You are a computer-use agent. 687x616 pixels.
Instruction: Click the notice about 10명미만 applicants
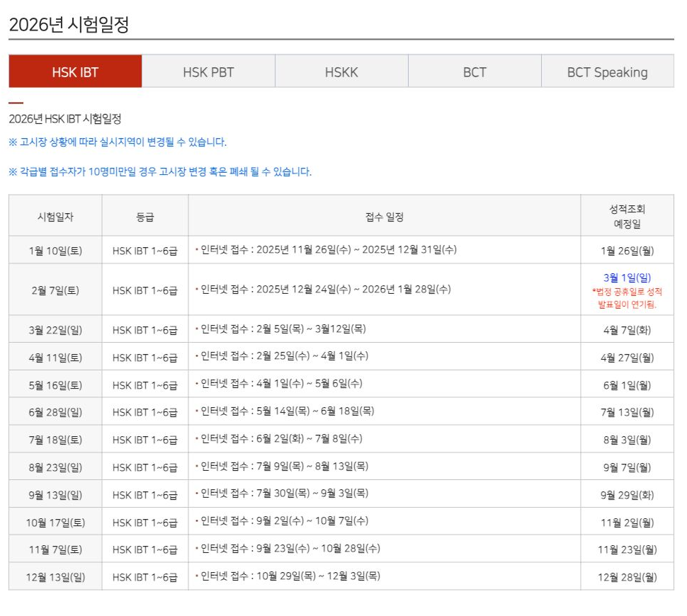pyautogui.click(x=160, y=172)
